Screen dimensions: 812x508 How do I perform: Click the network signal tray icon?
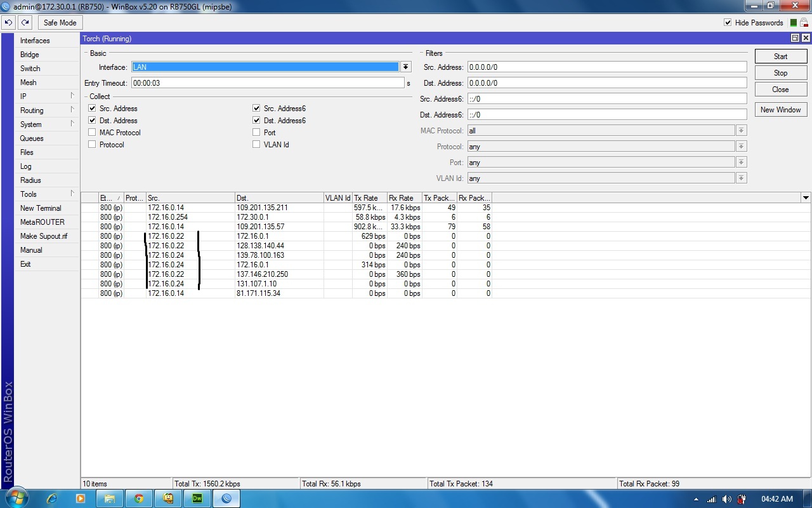point(712,499)
